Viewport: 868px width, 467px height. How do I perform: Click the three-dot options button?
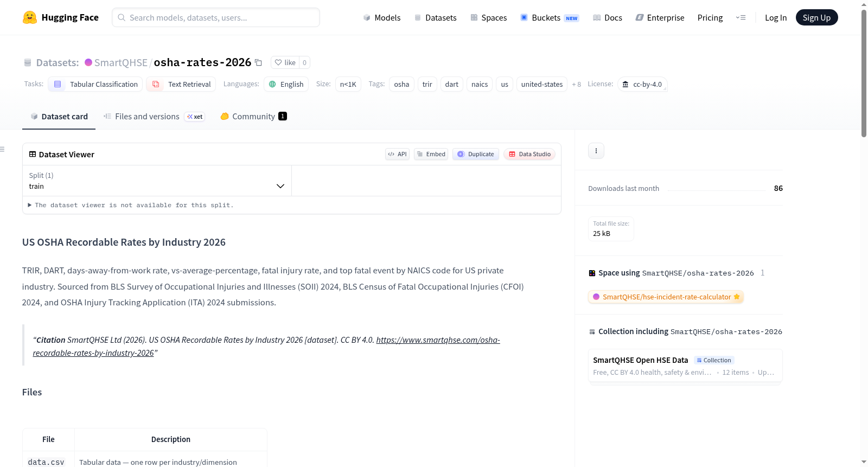click(x=596, y=151)
